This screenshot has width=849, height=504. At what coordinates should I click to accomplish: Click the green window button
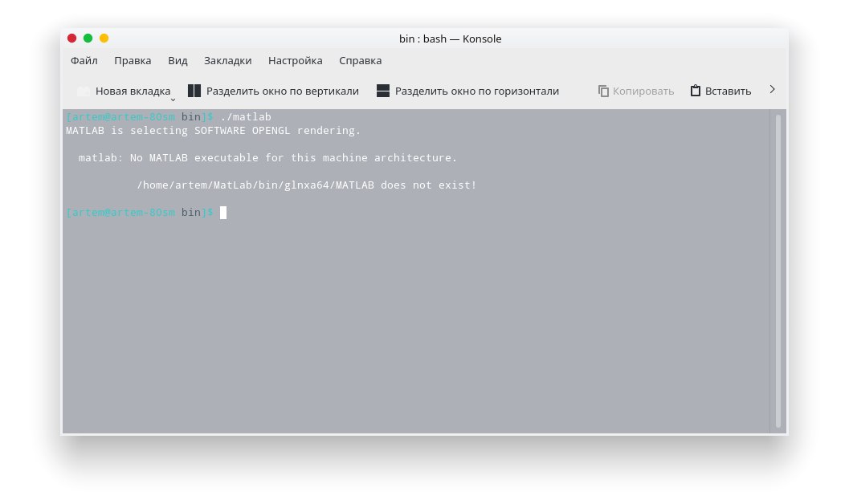(88, 38)
